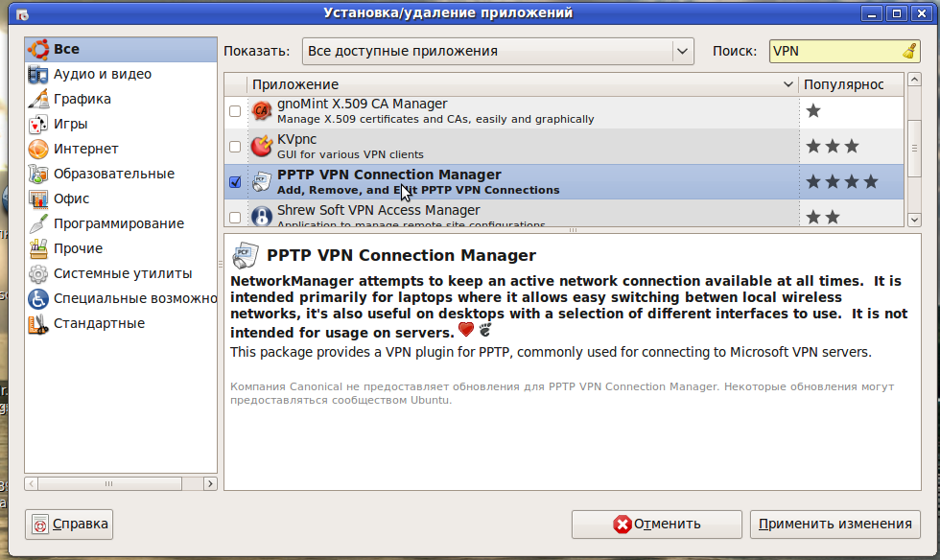The image size is (940, 560).
Task: Select the Игры category
Action: [121, 124]
